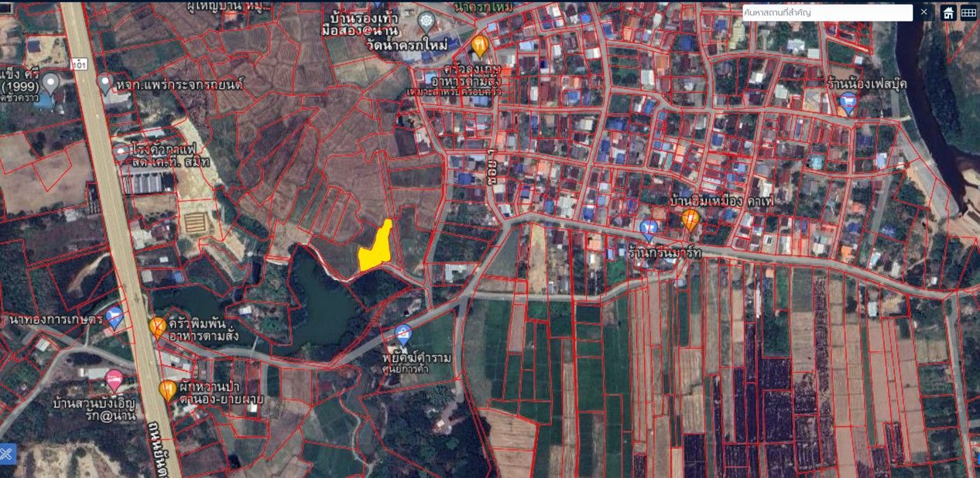Click the (1999) business gray pin
The height and width of the screenshot is (478, 980).
coord(50,82)
